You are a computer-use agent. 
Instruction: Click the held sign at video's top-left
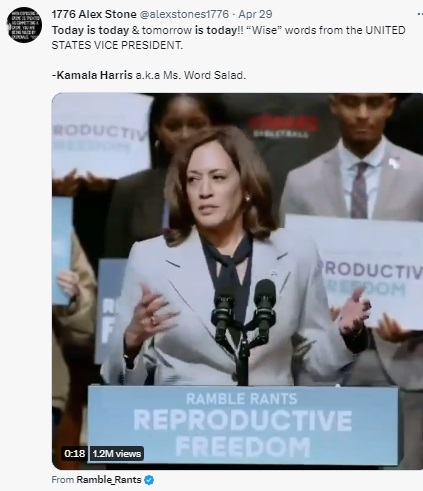tap(100, 137)
